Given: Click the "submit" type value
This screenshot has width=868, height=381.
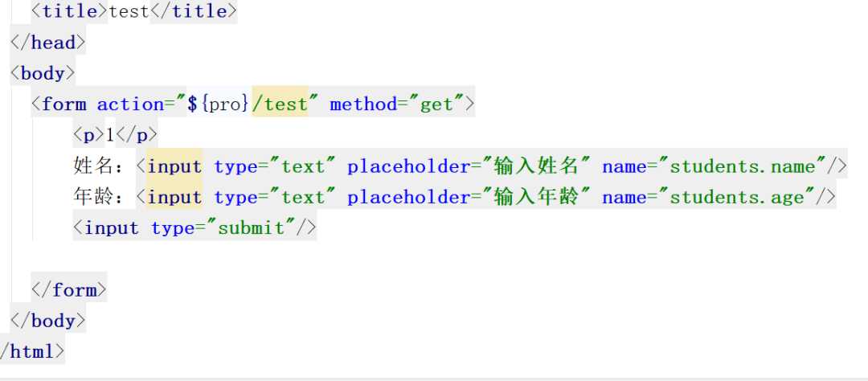Looking at the screenshot, I should pyautogui.click(x=253, y=228).
